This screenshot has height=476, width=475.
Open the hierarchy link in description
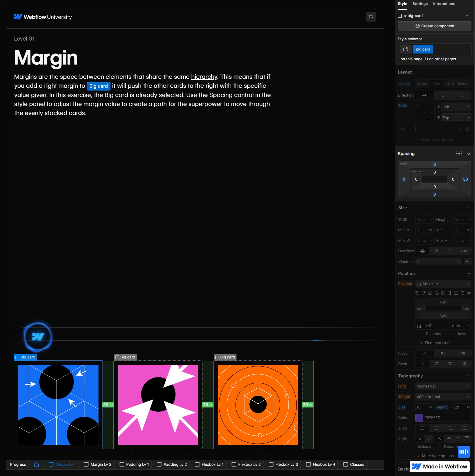point(204,77)
